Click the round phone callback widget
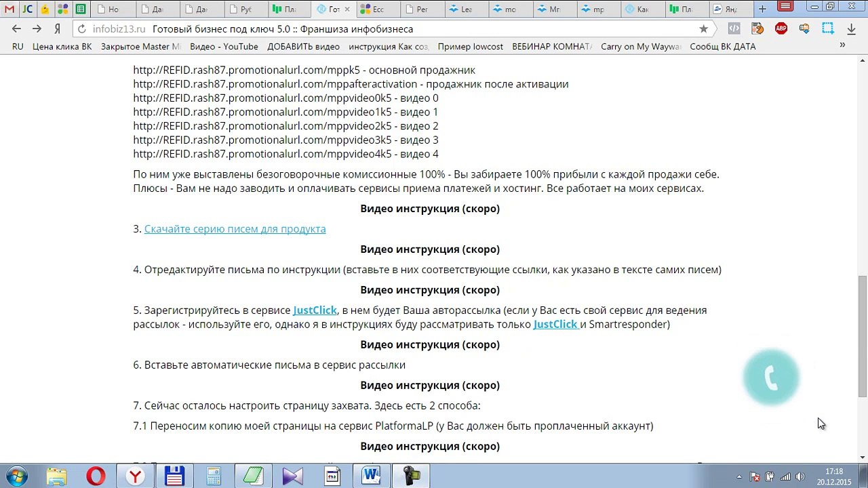868x488 pixels. click(771, 377)
